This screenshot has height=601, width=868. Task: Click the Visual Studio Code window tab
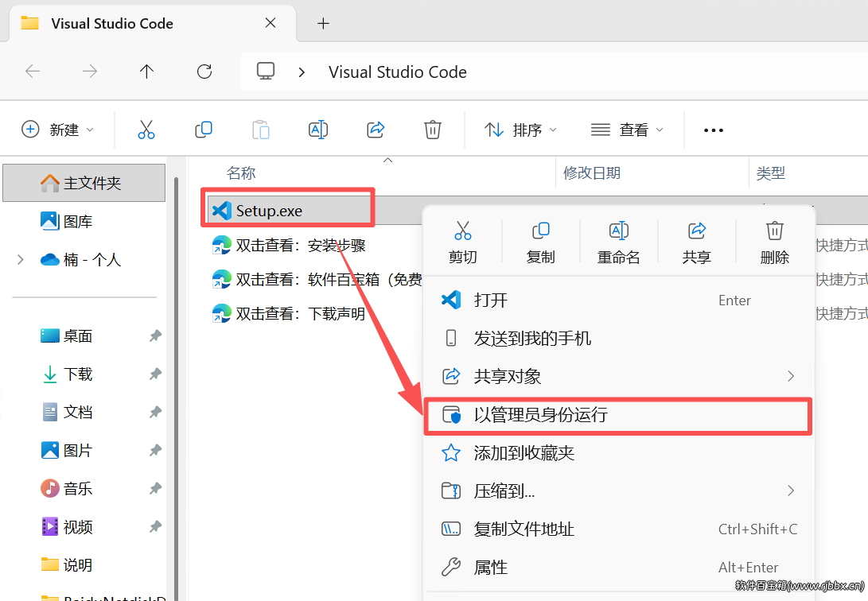[152, 23]
